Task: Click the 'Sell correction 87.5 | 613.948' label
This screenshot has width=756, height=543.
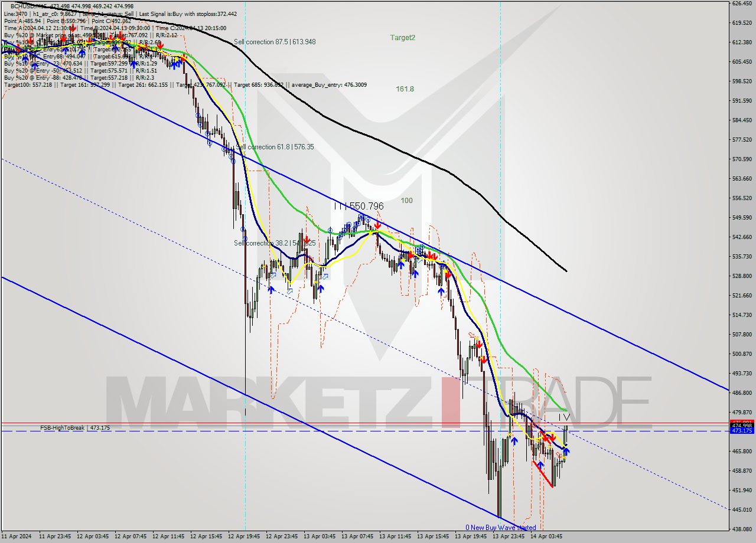Action: point(275,42)
